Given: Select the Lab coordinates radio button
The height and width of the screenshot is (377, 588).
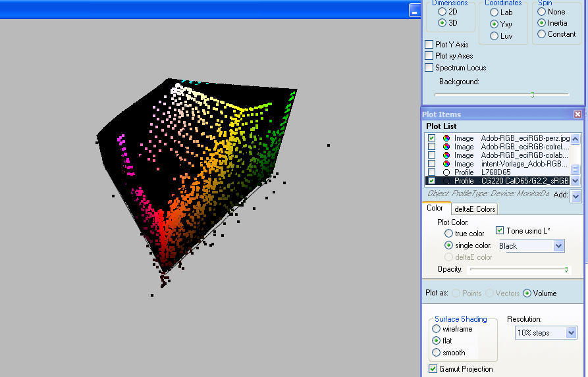Looking at the screenshot, I should coord(494,13).
